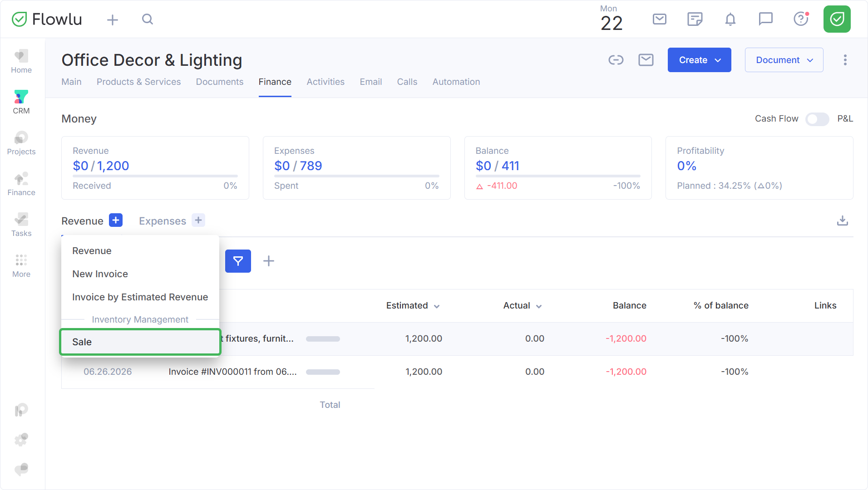Click the plus next to Expenses
This screenshot has width=868, height=490.
pos(198,220)
